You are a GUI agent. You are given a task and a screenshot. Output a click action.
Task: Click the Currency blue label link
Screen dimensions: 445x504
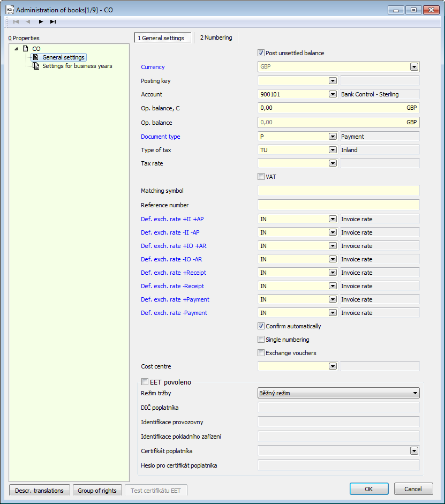coord(153,67)
